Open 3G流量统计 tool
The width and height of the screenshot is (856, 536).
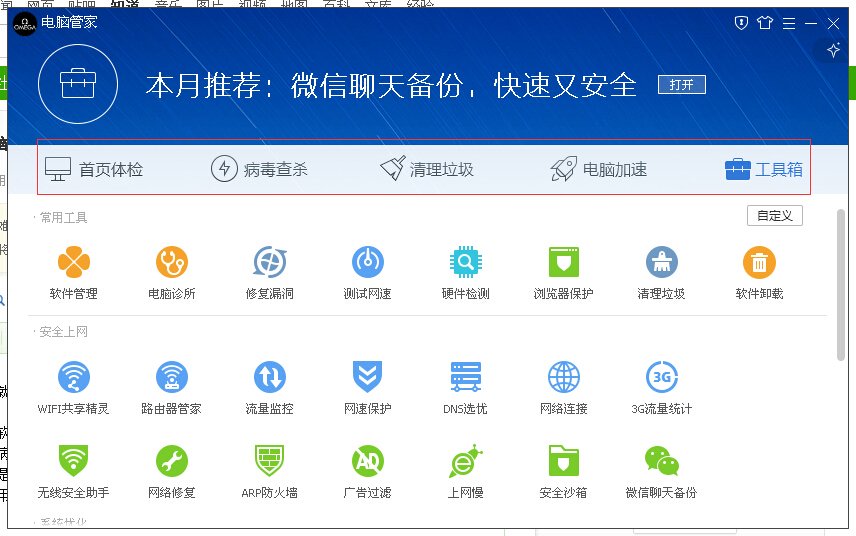(662, 388)
